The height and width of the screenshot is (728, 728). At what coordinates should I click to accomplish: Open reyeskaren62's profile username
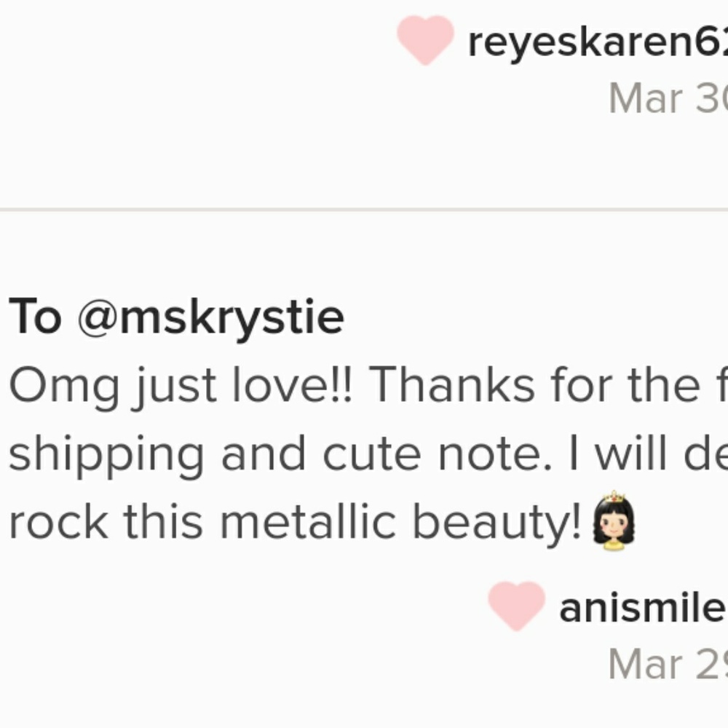(597, 43)
